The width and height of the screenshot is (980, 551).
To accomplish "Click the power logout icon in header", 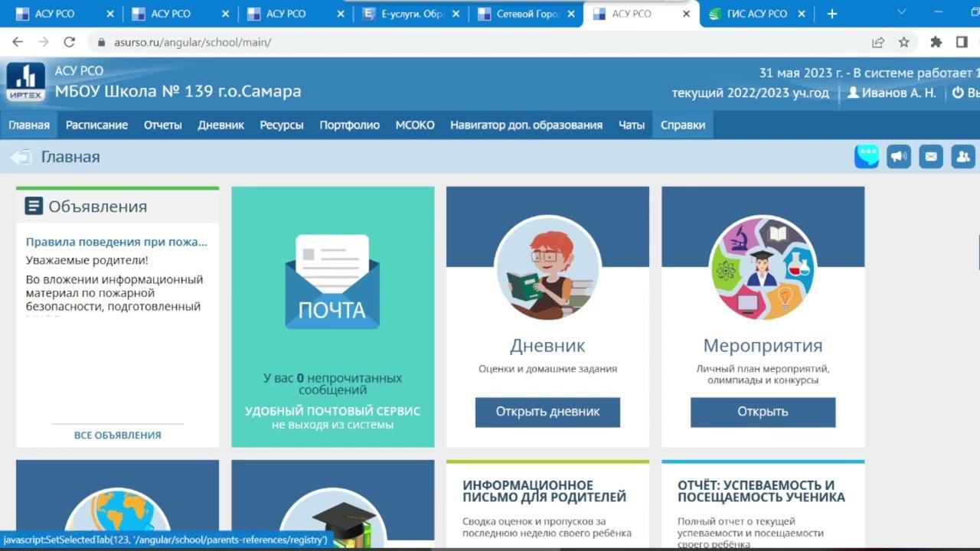I will click(x=958, y=93).
